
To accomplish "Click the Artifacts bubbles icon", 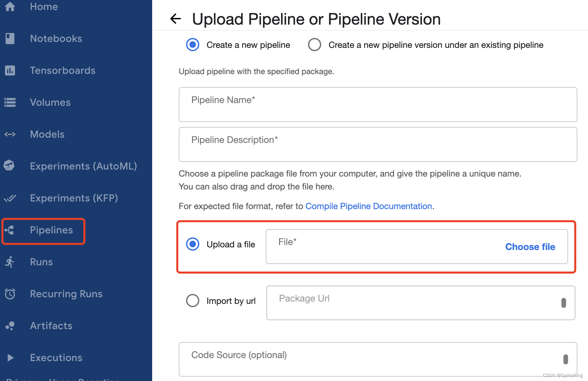I will pyautogui.click(x=10, y=325).
